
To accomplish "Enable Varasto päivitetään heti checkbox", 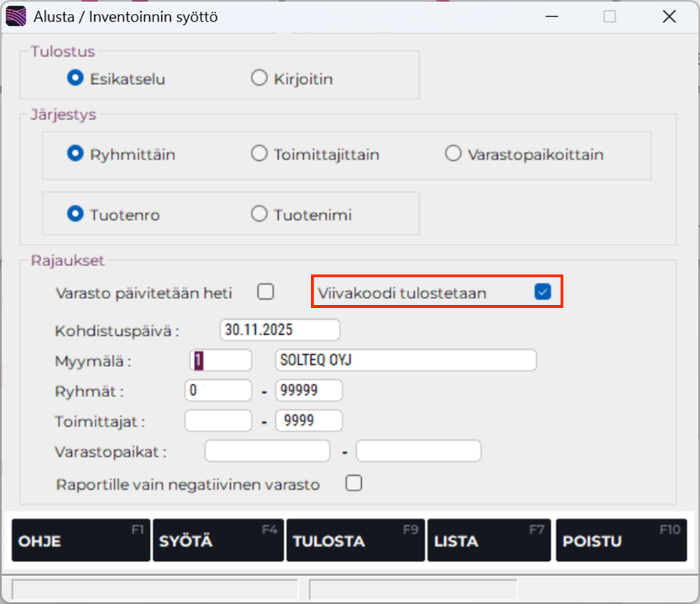I will click(265, 292).
